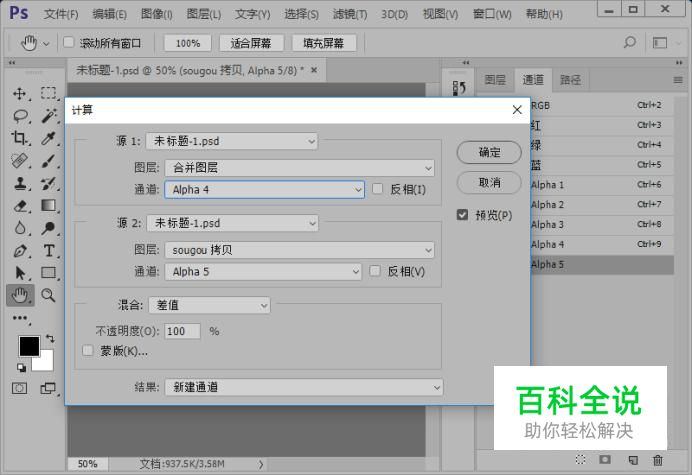
Task: Switch to the 路径 panel tab
Action: [x=570, y=80]
